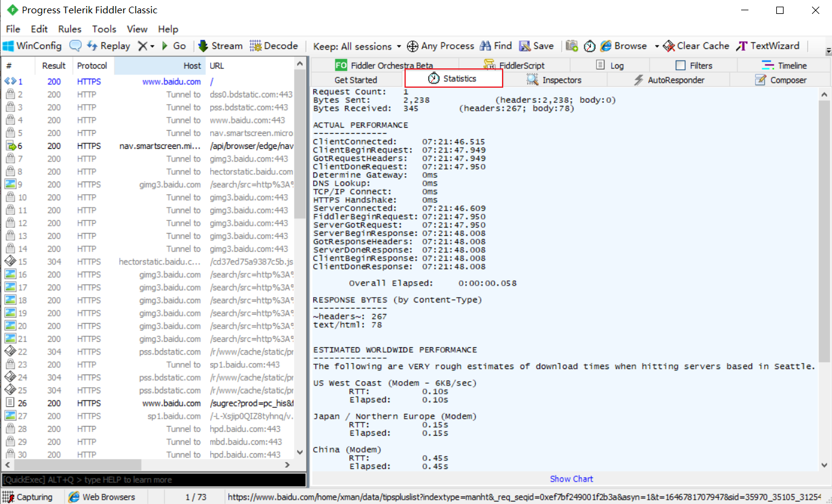Select session 28 tunnel to hpd.baidu.com:443

(148, 428)
